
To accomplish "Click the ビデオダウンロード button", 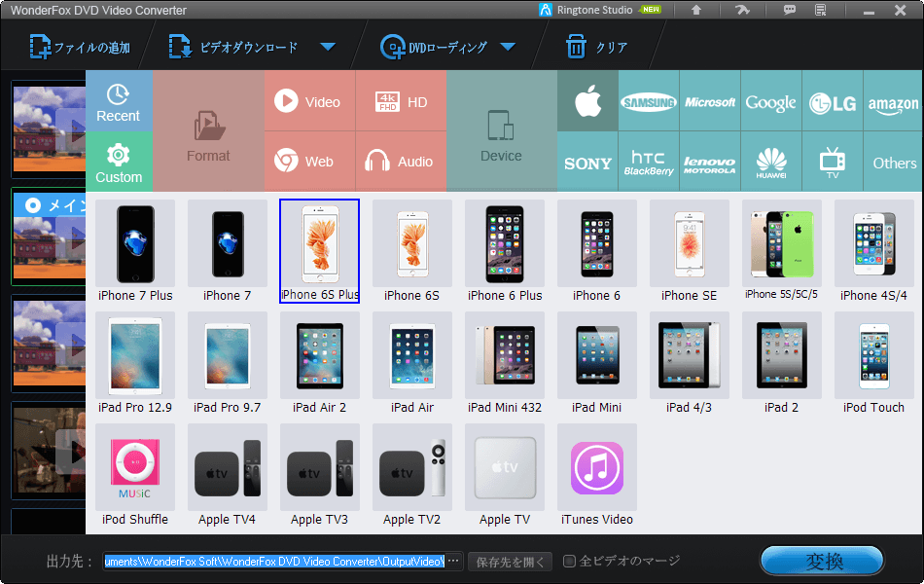I will pyautogui.click(x=233, y=47).
